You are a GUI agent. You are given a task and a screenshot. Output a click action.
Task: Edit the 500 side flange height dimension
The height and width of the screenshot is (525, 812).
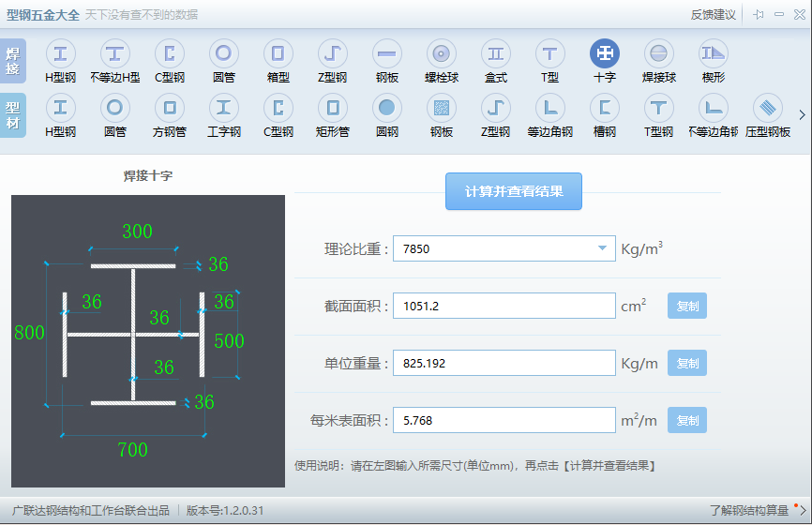pos(229,340)
